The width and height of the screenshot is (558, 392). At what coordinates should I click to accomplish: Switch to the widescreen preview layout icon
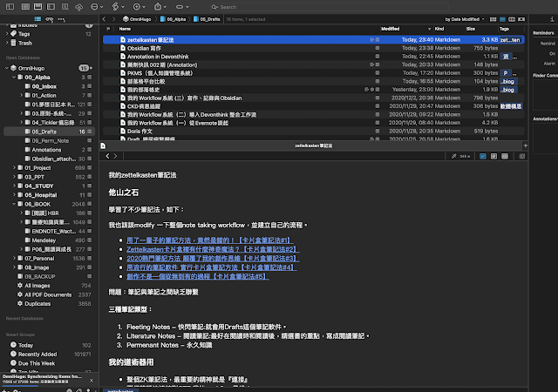point(51,6)
